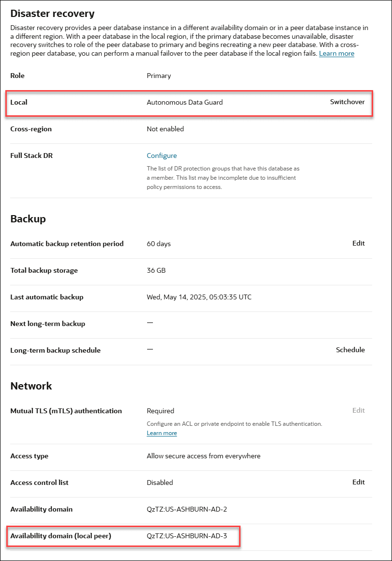This screenshot has height=561, width=392.
Task: Edit the access control list setting
Action: (x=359, y=482)
